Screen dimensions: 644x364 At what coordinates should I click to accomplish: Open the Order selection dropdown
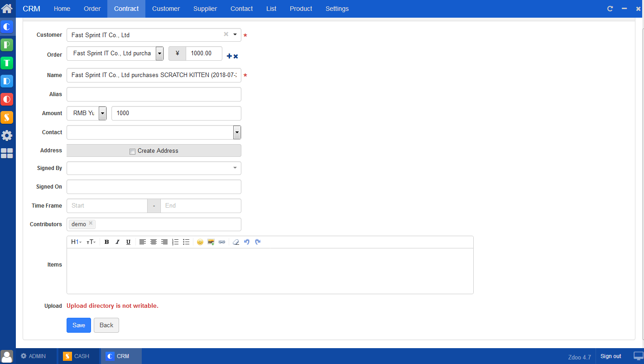159,53
